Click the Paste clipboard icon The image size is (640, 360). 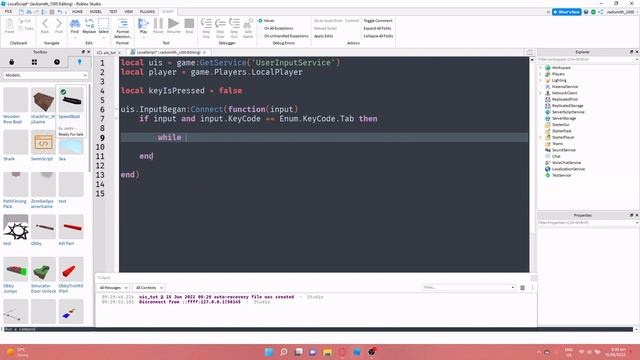click(x=9, y=24)
